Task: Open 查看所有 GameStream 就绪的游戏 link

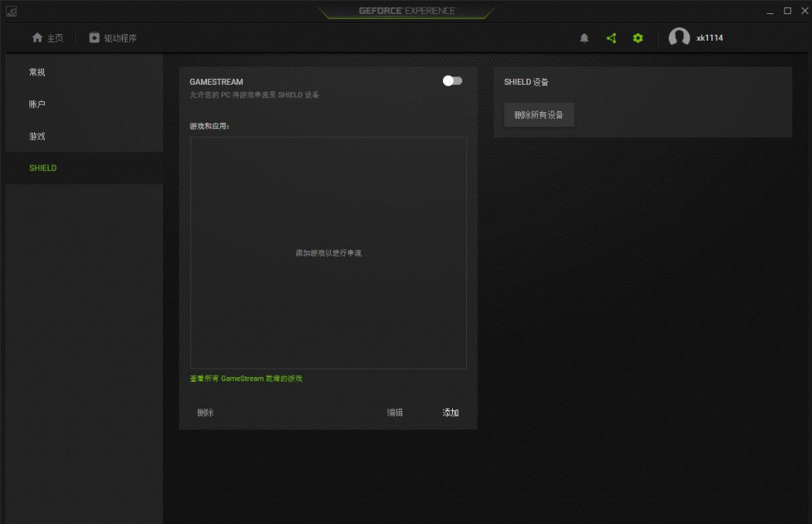Action: point(248,378)
